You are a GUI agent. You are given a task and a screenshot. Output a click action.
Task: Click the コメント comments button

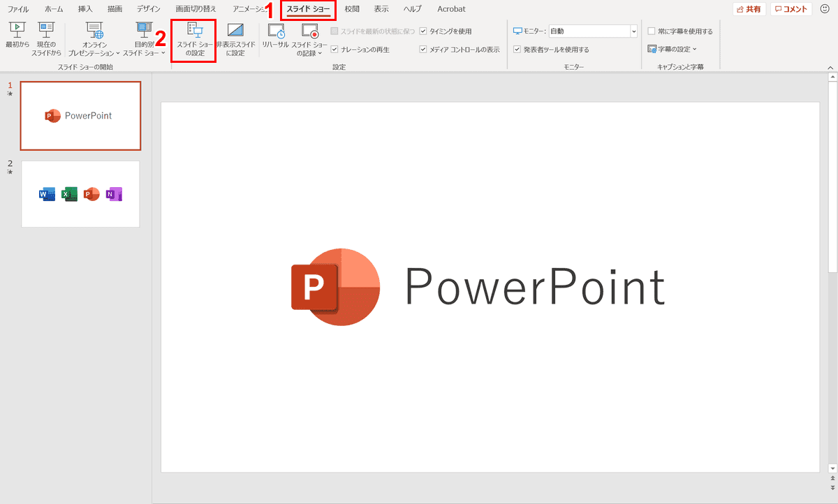[x=791, y=9]
